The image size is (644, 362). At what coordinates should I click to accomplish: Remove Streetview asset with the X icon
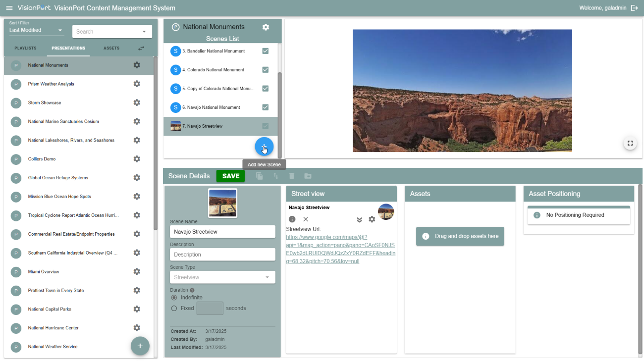306,219
